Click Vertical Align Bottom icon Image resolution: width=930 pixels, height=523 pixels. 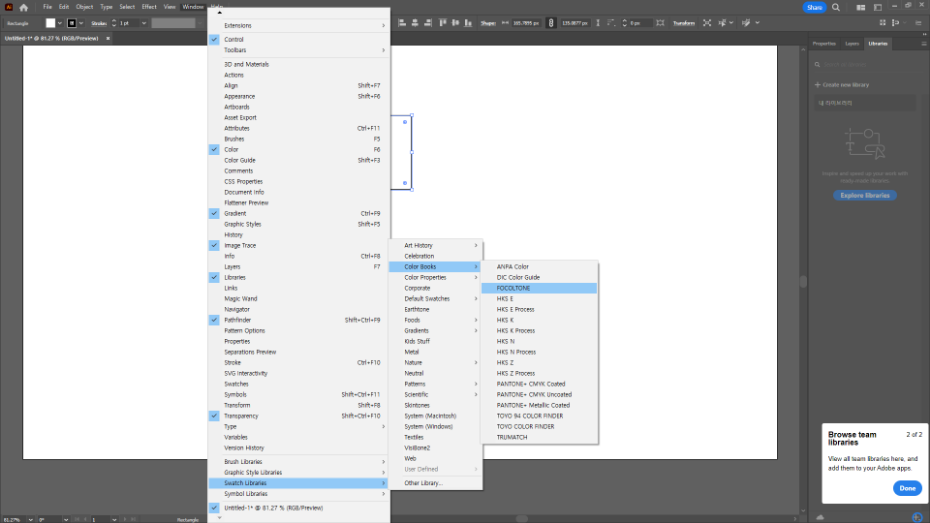468,23
